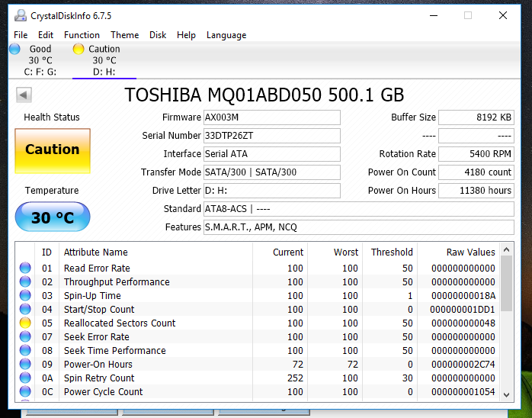Image resolution: width=532 pixels, height=418 pixels.
Task: Click the TOSHIBA MQ01ABD050 500.1 GB title
Action: (x=264, y=95)
